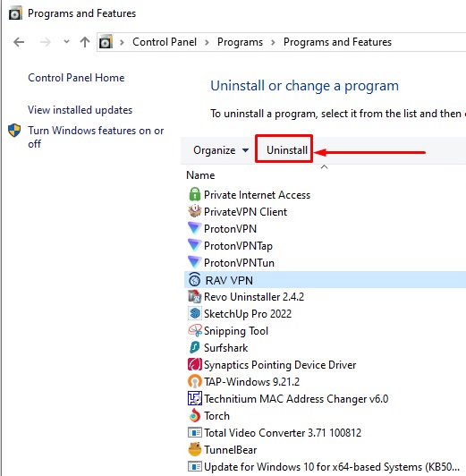Click the Windows features shield icon

14,131
